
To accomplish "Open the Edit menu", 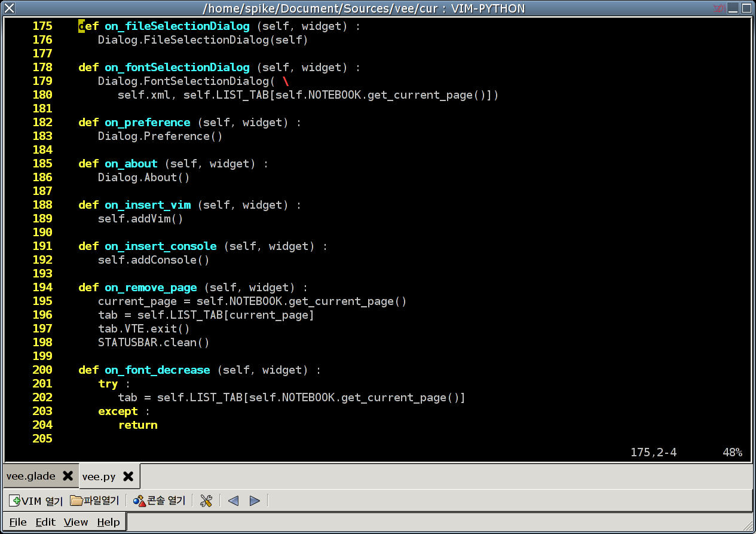I will click(x=45, y=522).
